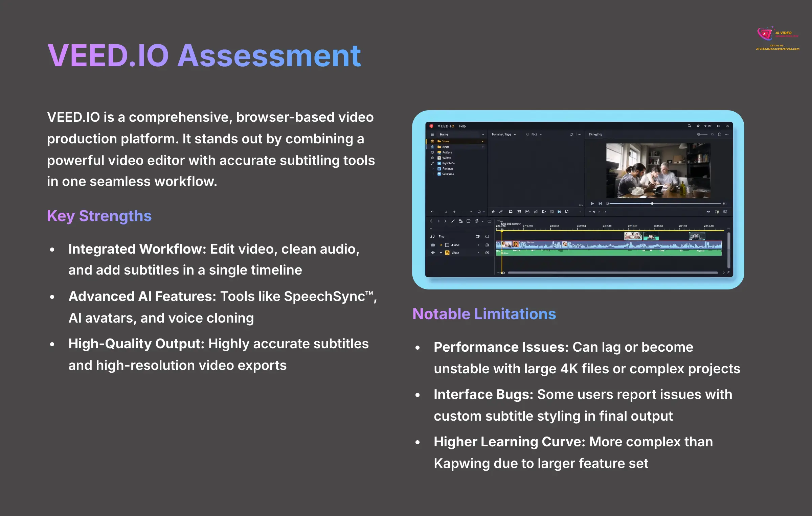The width and height of the screenshot is (812, 516).
Task: Click the image frame icon in the middle toolbar
Action: [519, 212]
